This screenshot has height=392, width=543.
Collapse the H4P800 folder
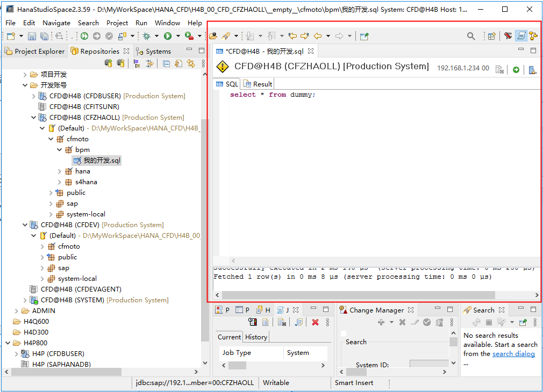(8, 343)
